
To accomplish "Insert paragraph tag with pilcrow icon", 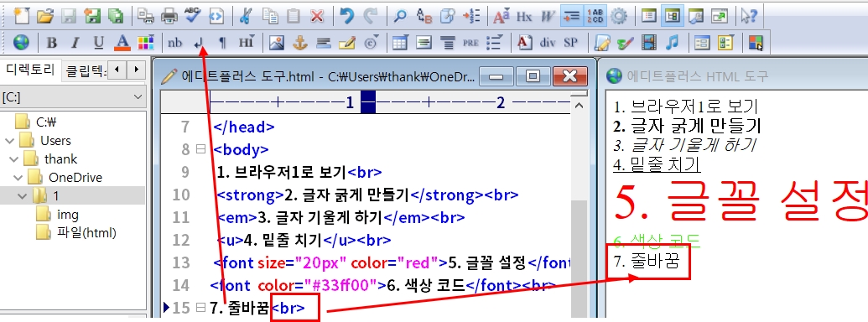I will pos(222,43).
